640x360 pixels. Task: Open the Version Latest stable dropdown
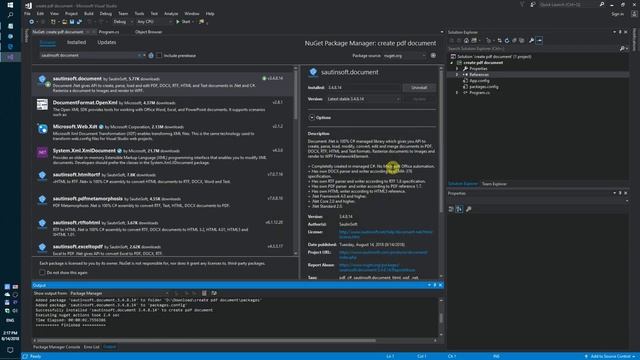coord(363,99)
